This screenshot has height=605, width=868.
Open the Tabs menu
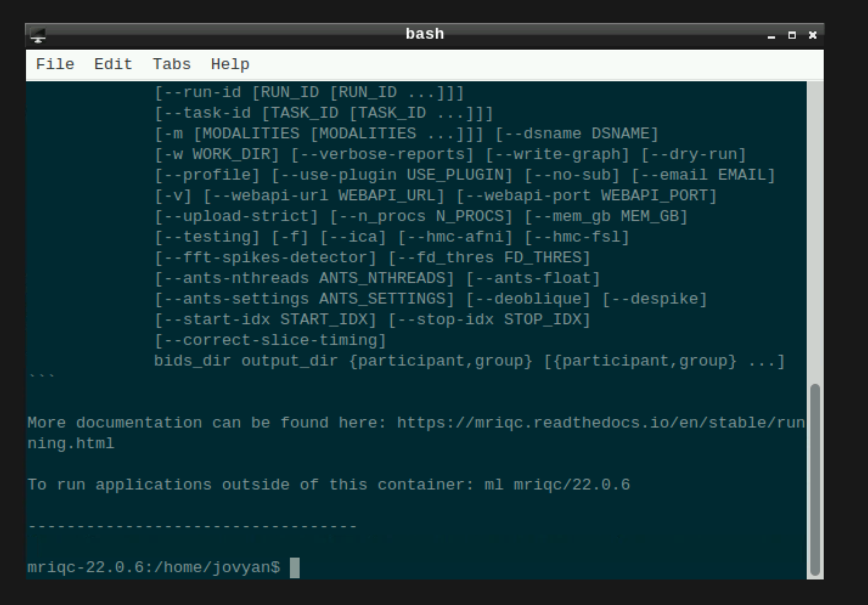tap(171, 64)
